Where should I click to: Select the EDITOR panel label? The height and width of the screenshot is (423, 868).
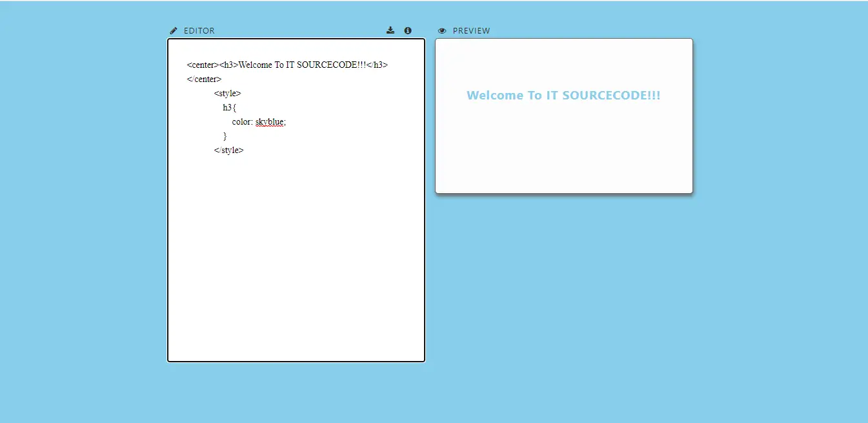tap(199, 30)
